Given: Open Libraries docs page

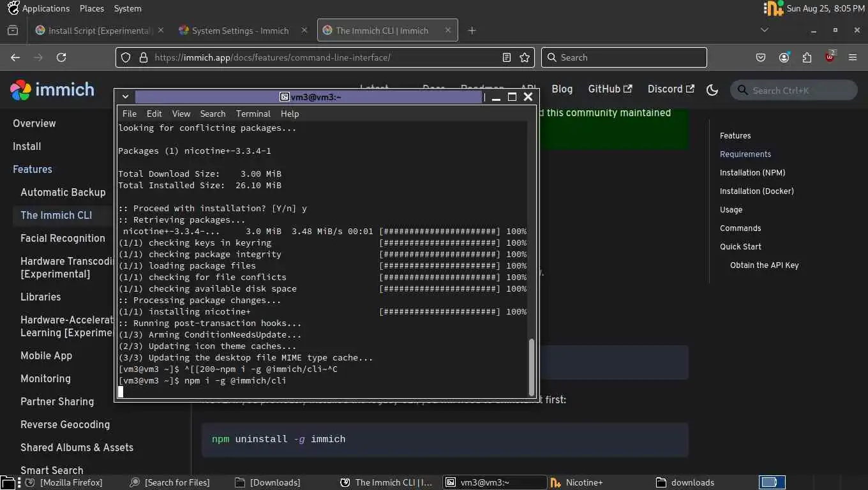Looking at the screenshot, I should click(40, 297).
